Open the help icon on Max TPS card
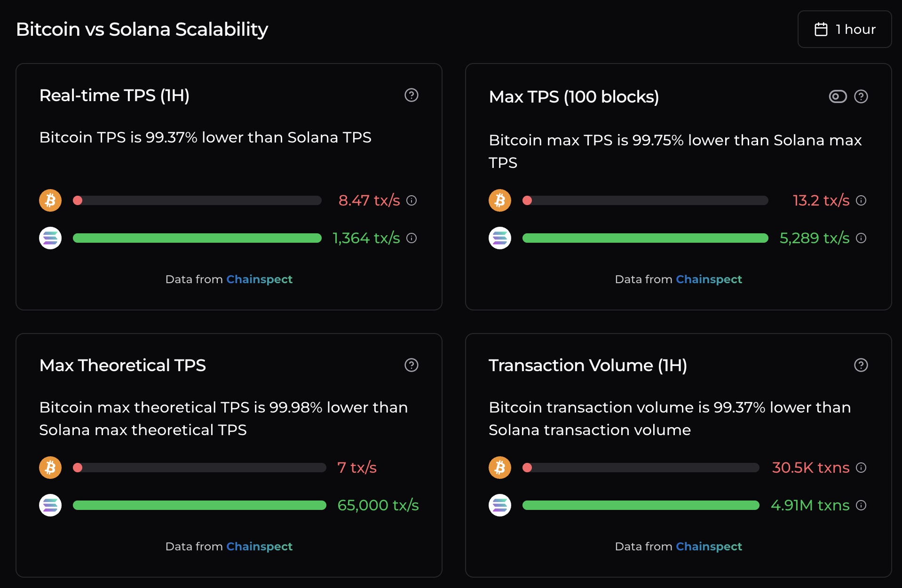Image resolution: width=902 pixels, height=588 pixels. [861, 96]
